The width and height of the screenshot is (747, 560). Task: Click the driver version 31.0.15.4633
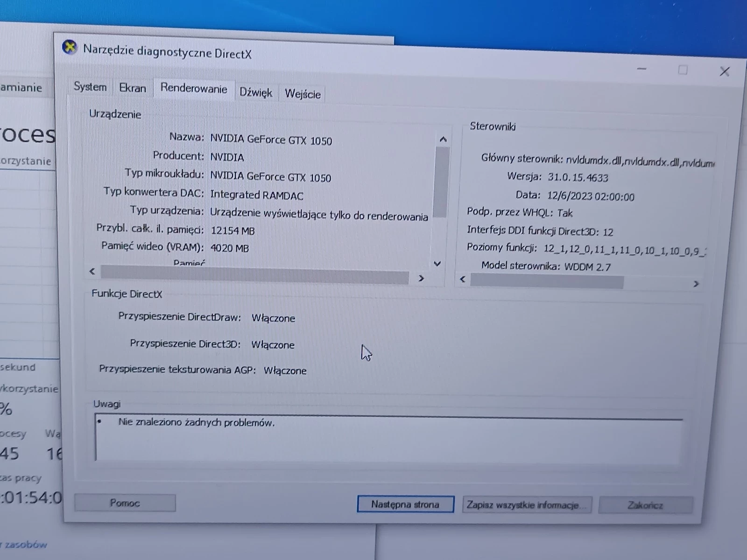click(x=578, y=177)
